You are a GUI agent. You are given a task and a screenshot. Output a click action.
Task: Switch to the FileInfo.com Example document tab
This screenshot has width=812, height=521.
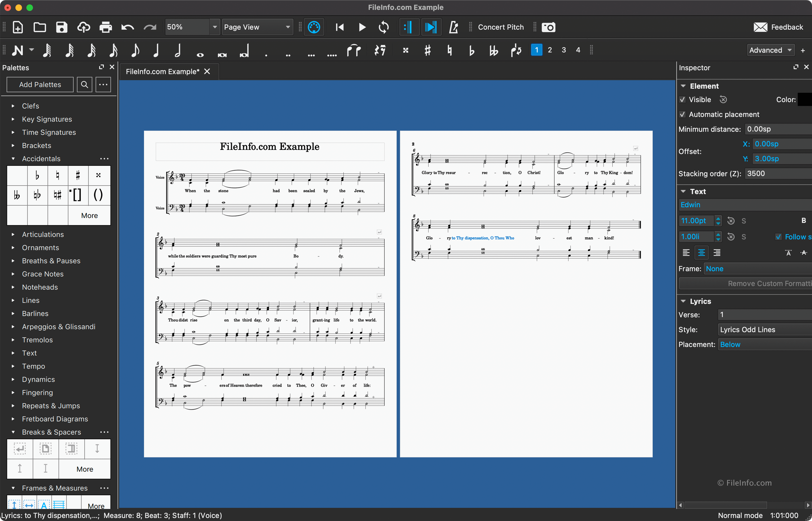tap(162, 71)
